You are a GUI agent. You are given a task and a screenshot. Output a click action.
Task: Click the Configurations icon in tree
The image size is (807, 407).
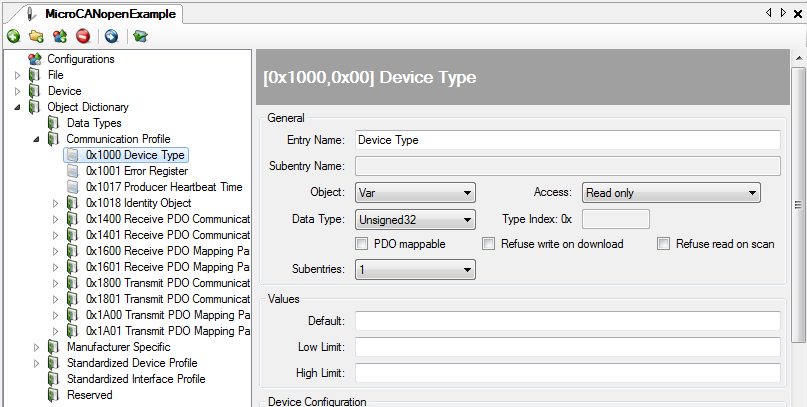point(35,59)
